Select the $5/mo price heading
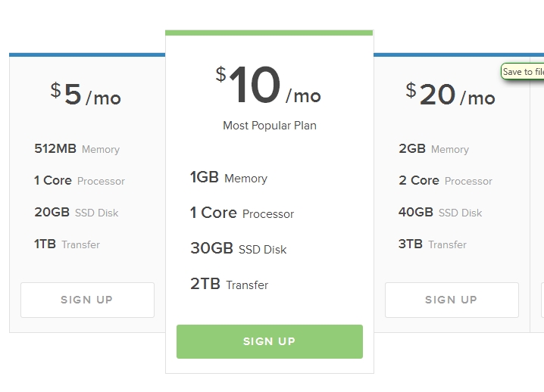 86,95
